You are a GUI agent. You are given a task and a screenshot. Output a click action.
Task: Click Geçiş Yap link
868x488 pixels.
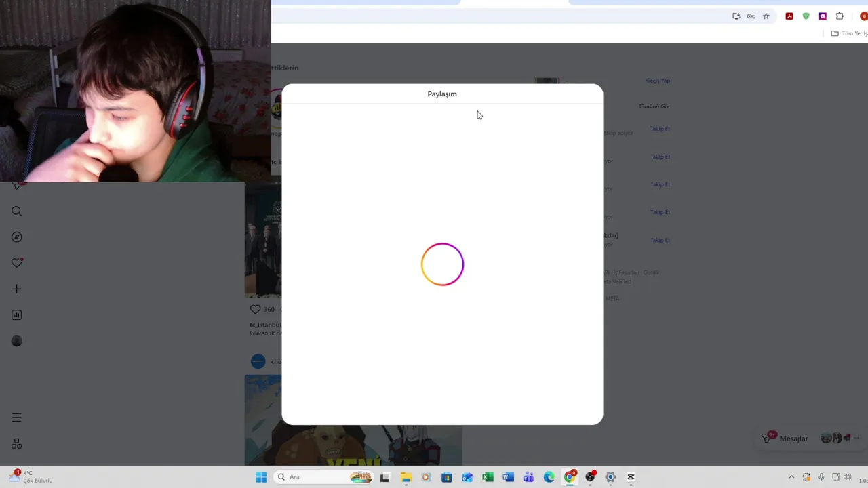[x=658, y=81]
